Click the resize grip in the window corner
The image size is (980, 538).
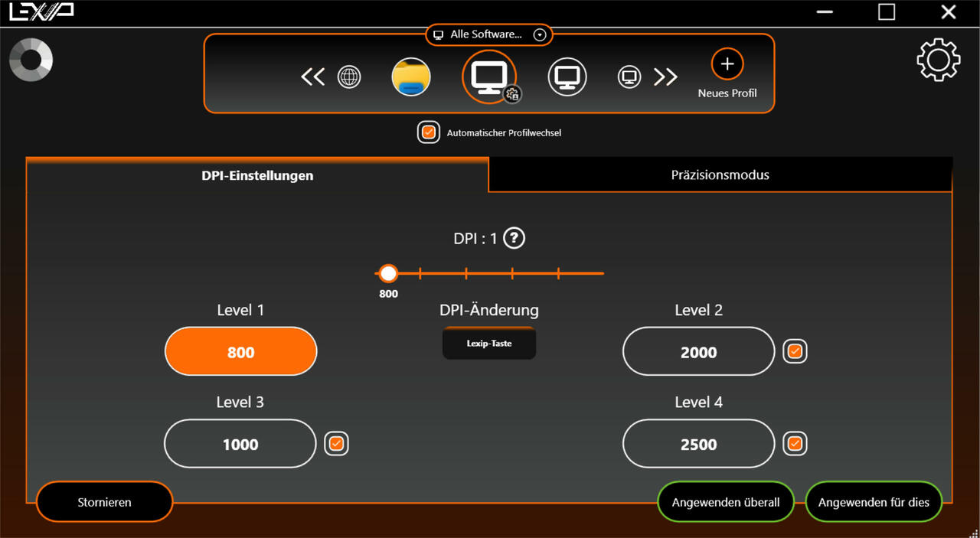(974, 532)
